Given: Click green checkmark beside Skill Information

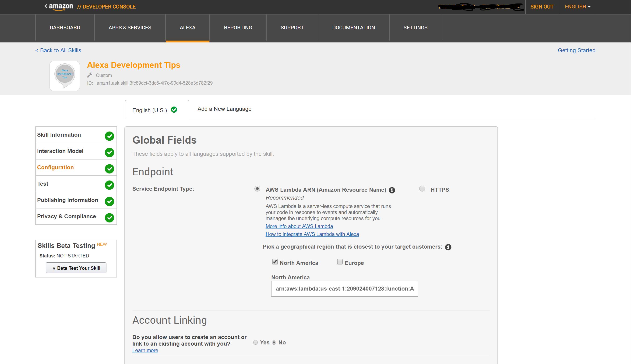Looking at the screenshot, I should (109, 136).
